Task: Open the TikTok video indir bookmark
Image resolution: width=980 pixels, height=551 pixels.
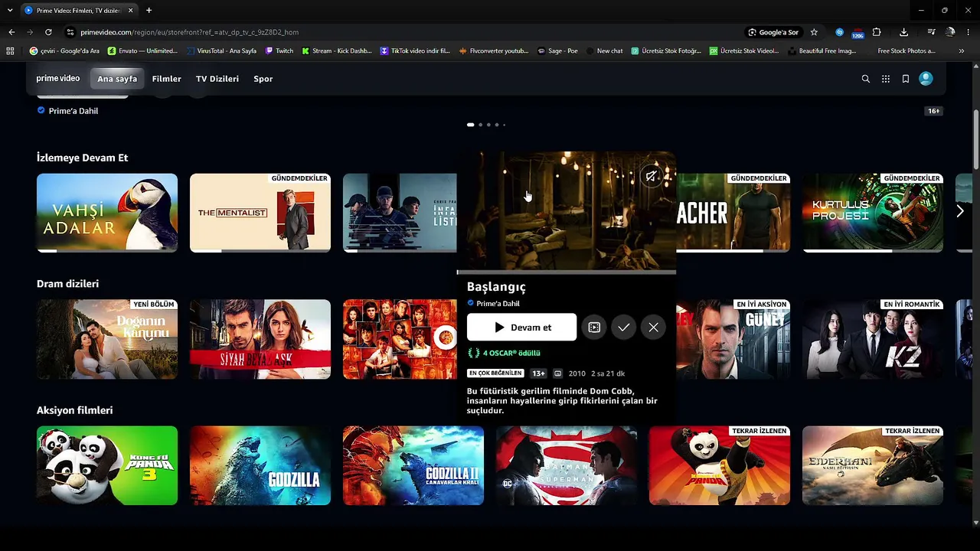Action: (416, 51)
